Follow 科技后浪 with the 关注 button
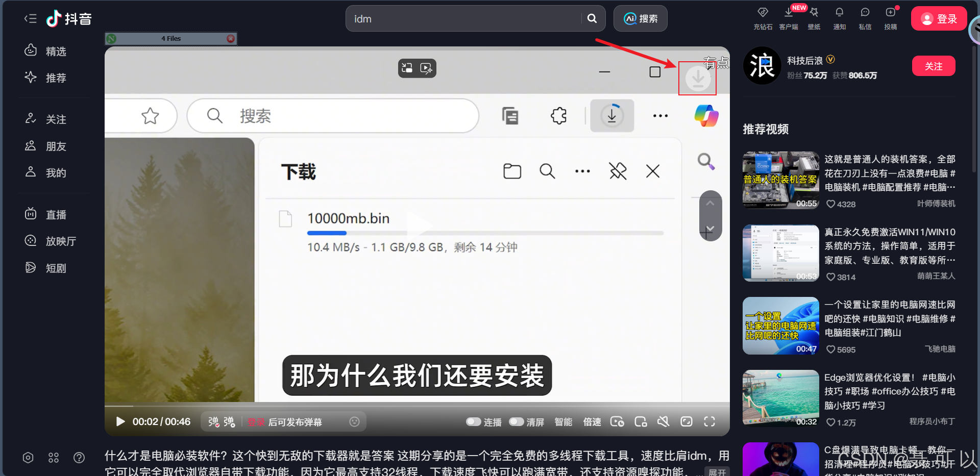 click(934, 66)
